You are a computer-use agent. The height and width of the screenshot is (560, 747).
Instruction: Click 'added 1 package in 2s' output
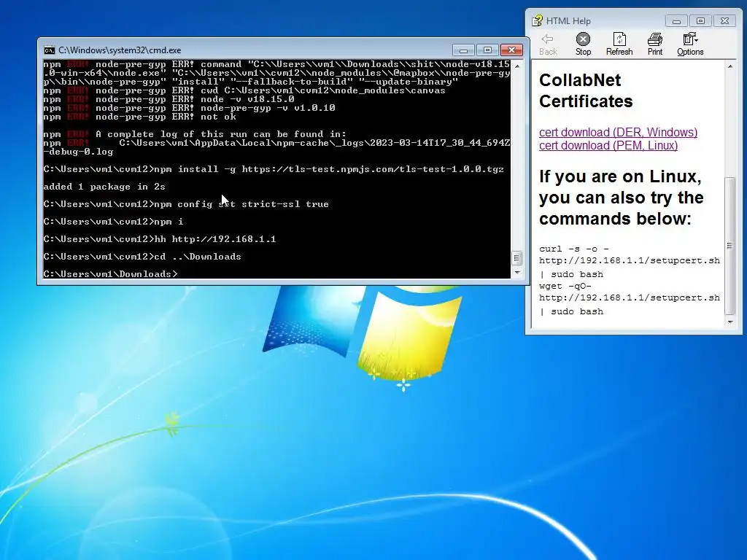coord(104,187)
